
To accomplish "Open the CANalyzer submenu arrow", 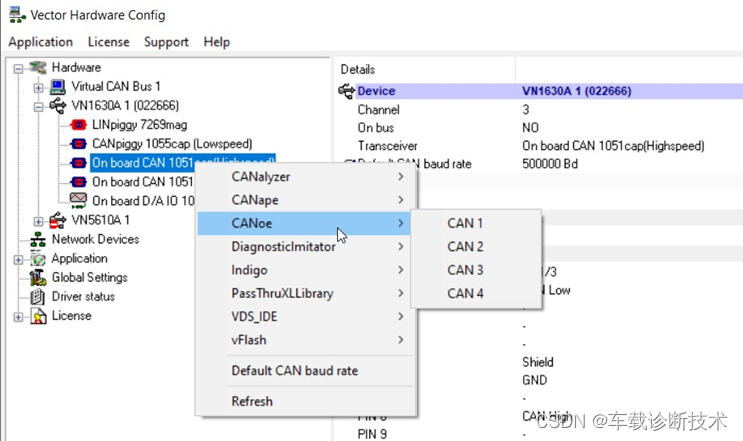I will click(x=401, y=177).
